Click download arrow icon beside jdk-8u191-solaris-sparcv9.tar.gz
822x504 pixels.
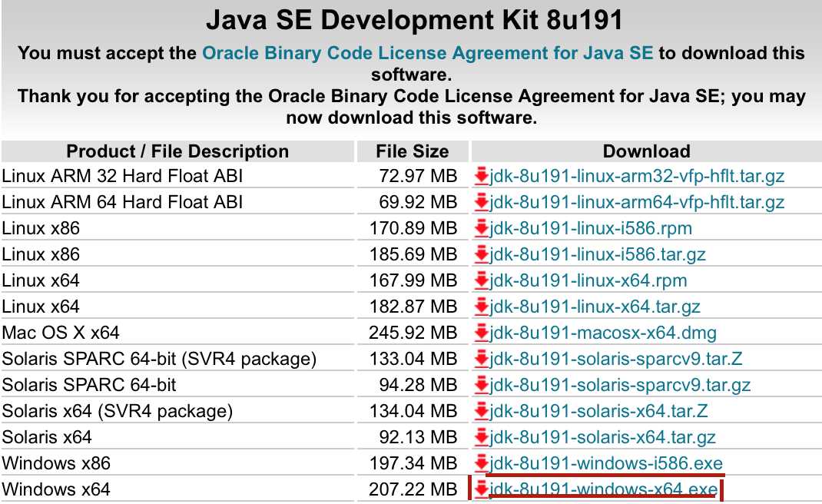tap(481, 385)
